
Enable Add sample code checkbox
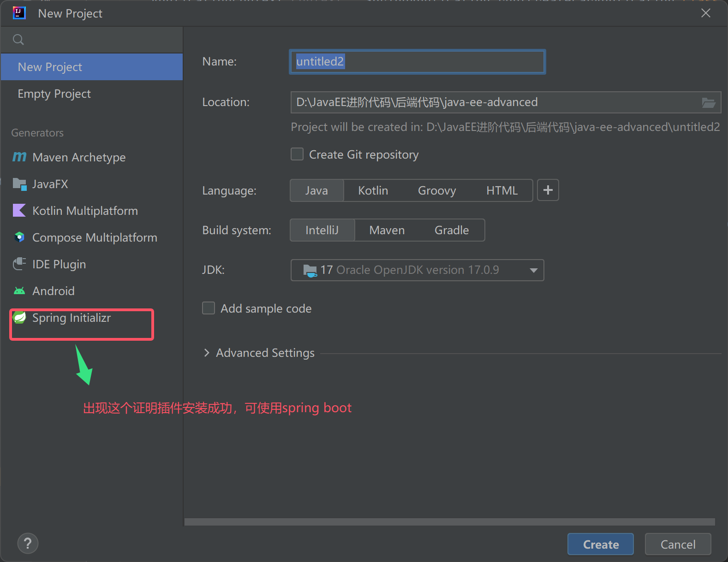tap(209, 308)
